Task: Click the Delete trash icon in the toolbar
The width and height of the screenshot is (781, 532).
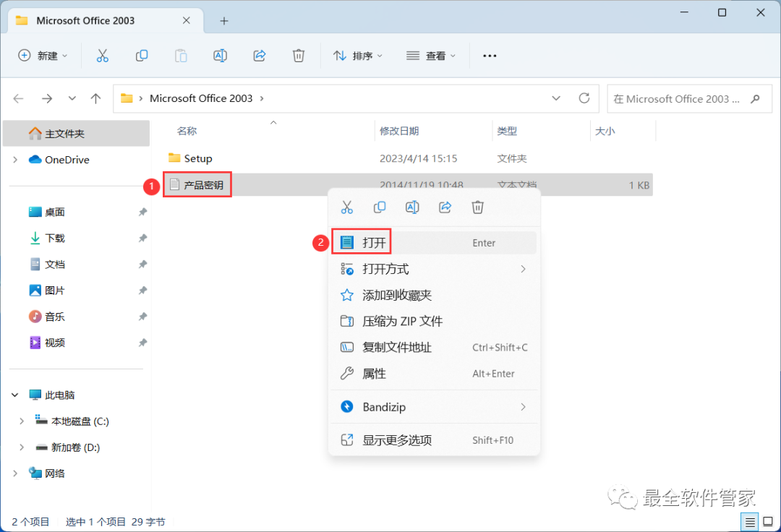Action: point(299,56)
